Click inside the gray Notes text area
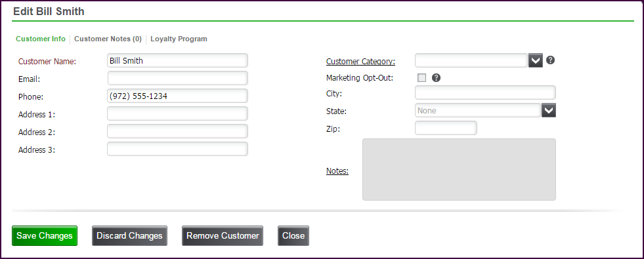644x259 pixels. (459, 170)
